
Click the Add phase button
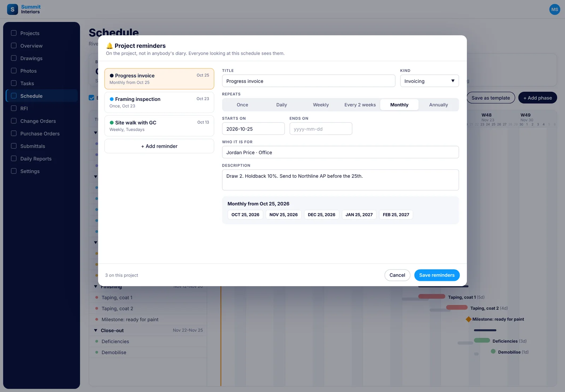click(537, 98)
